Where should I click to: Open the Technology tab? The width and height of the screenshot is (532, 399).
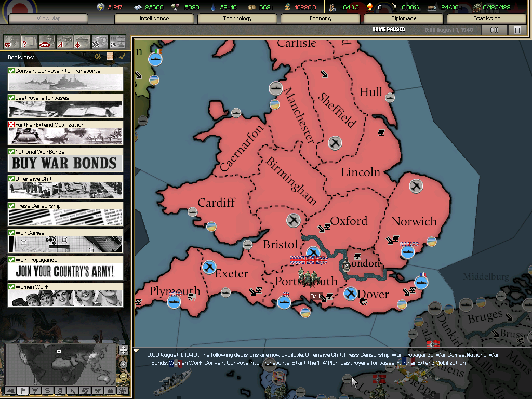coord(237,18)
